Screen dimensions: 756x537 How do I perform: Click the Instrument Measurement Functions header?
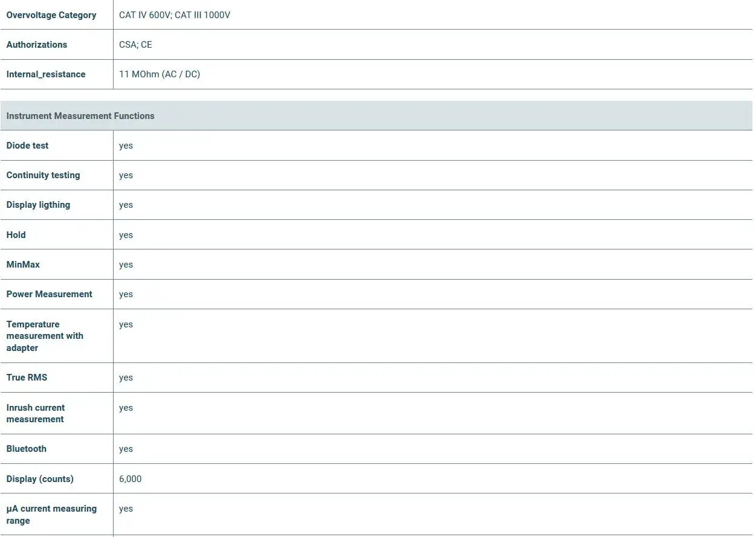[80, 116]
